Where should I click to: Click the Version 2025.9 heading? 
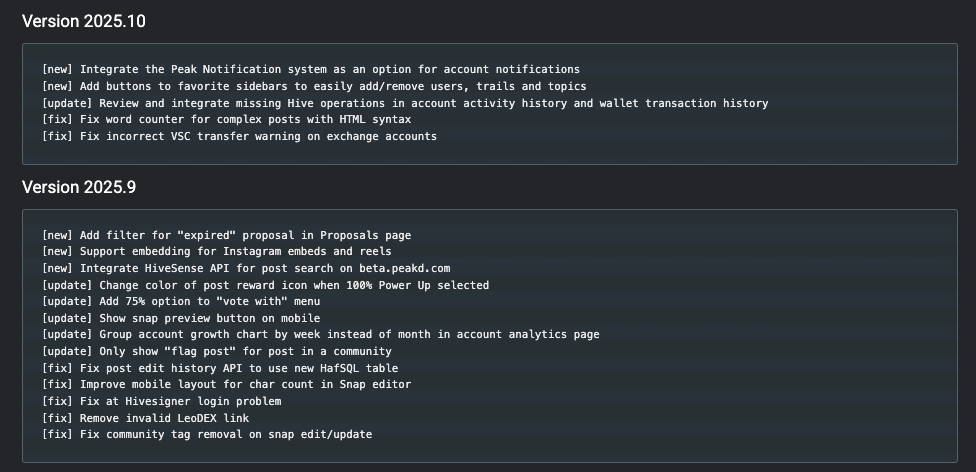coord(79,187)
